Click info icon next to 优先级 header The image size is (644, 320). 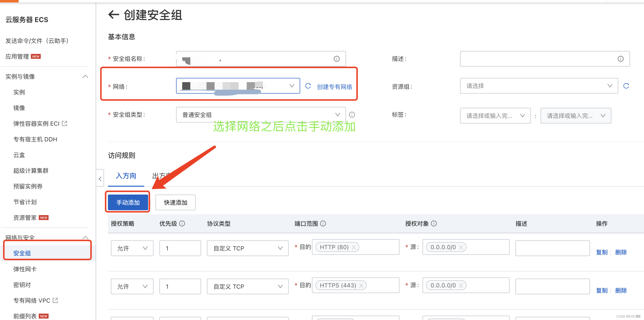182,223
